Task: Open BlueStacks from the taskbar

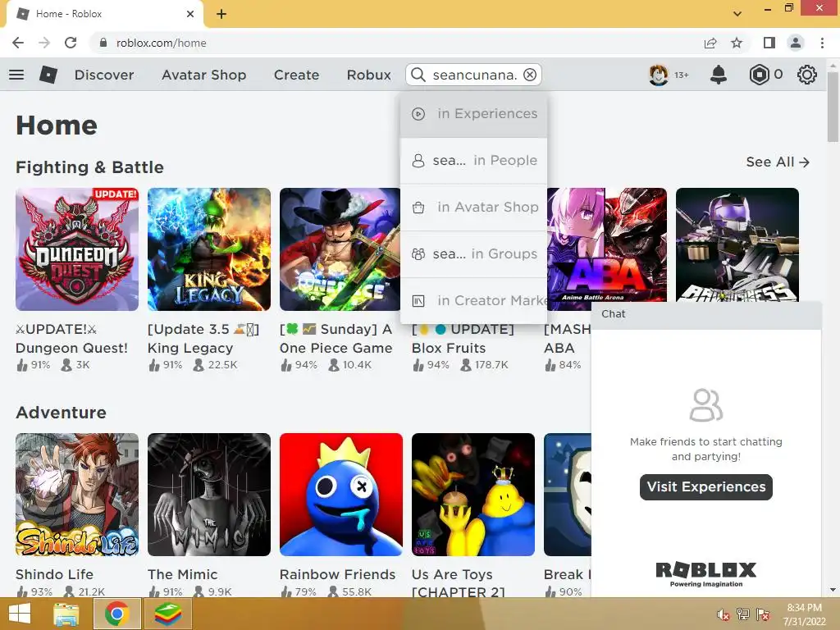Action: point(168,614)
